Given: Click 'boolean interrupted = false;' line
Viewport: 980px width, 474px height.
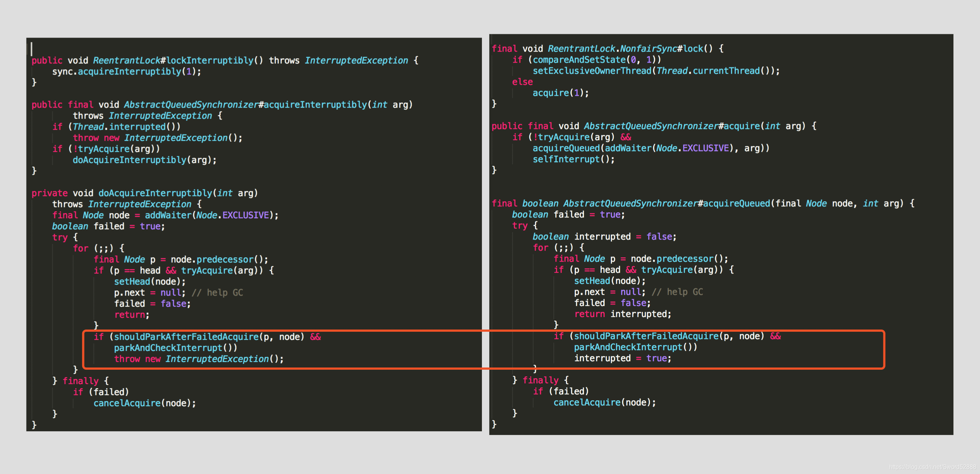Looking at the screenshot, I should tap(604, 237).
